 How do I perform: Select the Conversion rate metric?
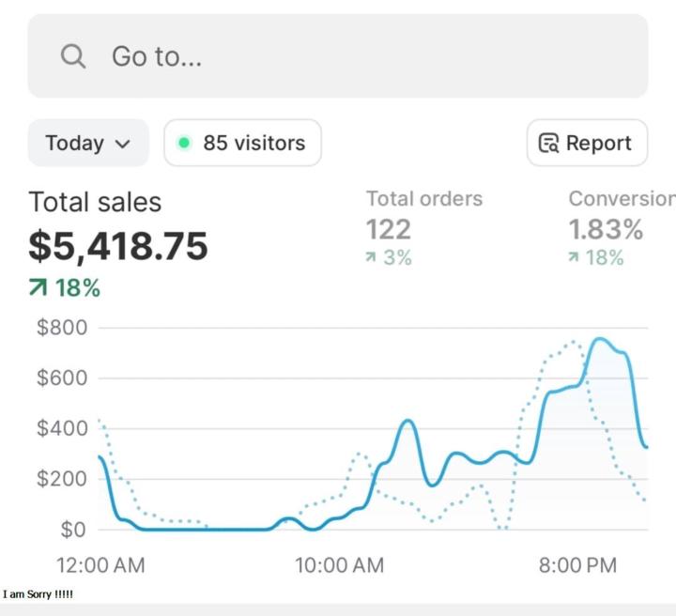pos(622,198)
